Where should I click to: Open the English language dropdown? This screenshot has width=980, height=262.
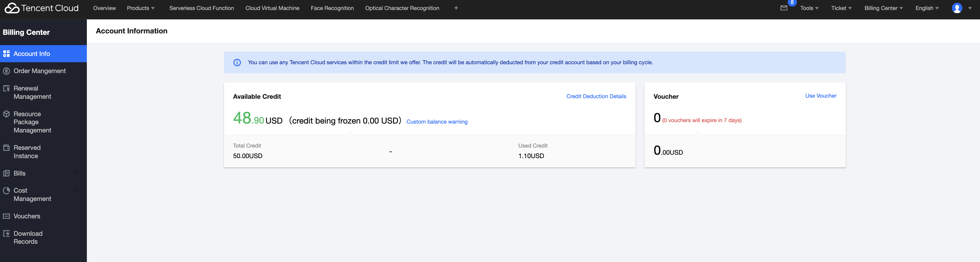click(x=927, y=8)
